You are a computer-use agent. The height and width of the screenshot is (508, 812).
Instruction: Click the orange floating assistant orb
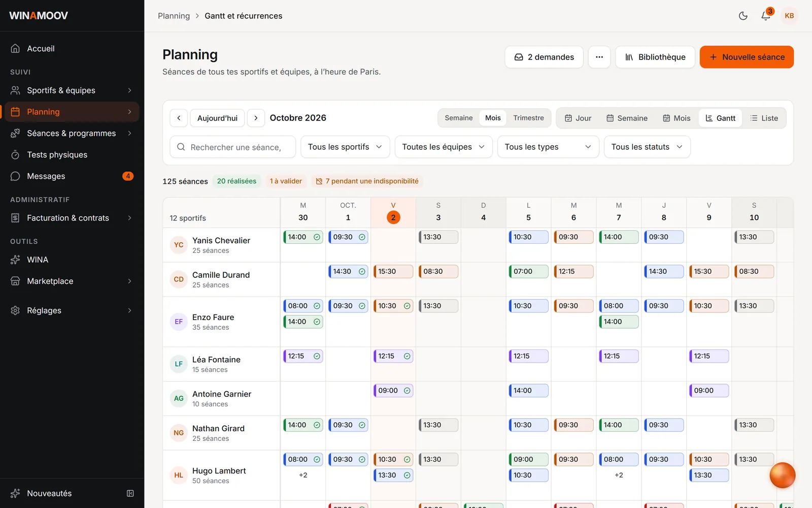pyautogui.click(x=782, y=475)
